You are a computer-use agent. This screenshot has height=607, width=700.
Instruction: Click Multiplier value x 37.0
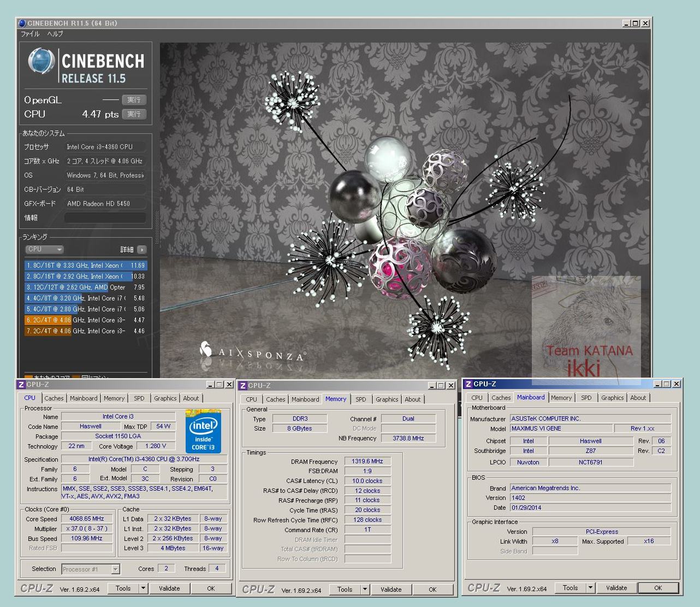[x=87, y=529]
